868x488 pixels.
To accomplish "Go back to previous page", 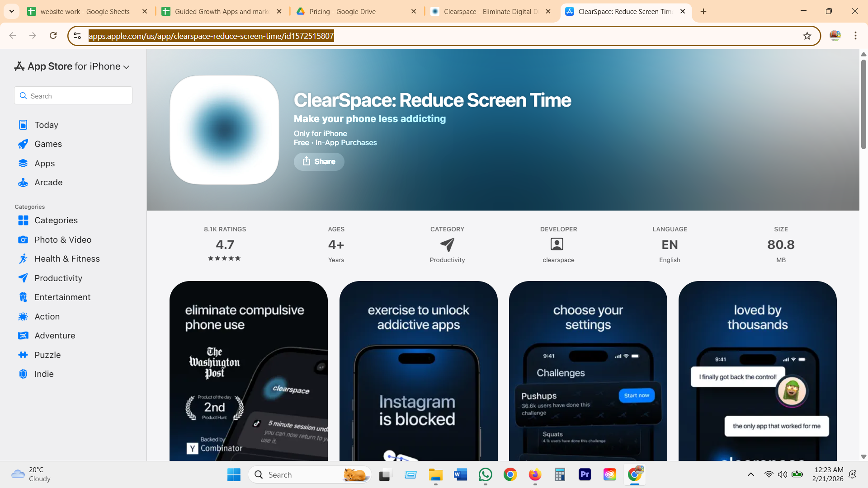I will point(13,36).
